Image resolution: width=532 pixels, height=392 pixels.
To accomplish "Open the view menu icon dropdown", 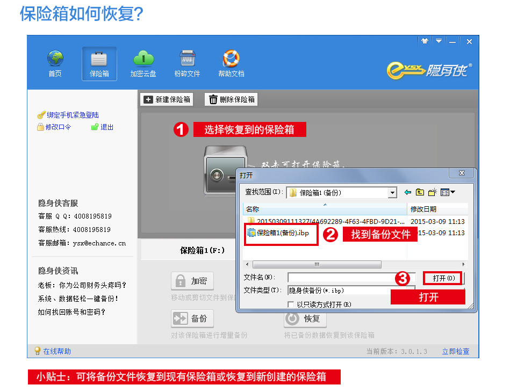I will [x=448, y=192].
